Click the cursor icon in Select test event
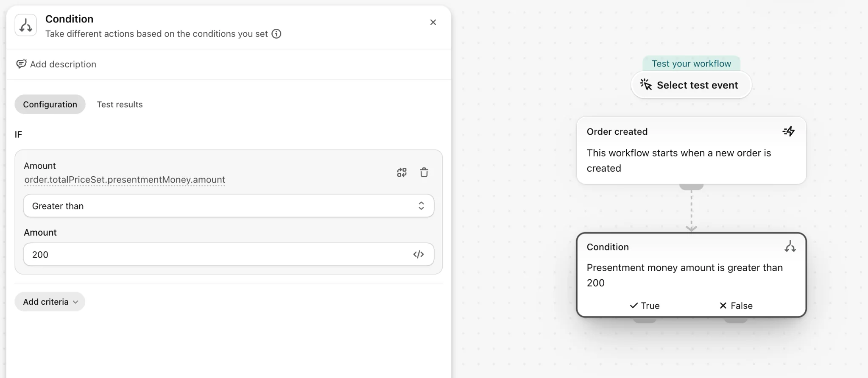Image resolution: width=868 pixels, height=378 pixels. tap(646, 85)
